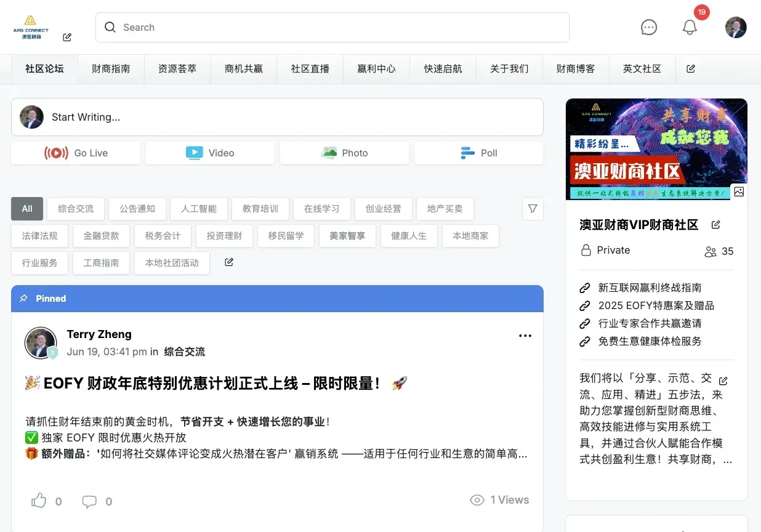The image size is (761, 532).
Task: Select the 工商指南 category
Action: (102, 263)
